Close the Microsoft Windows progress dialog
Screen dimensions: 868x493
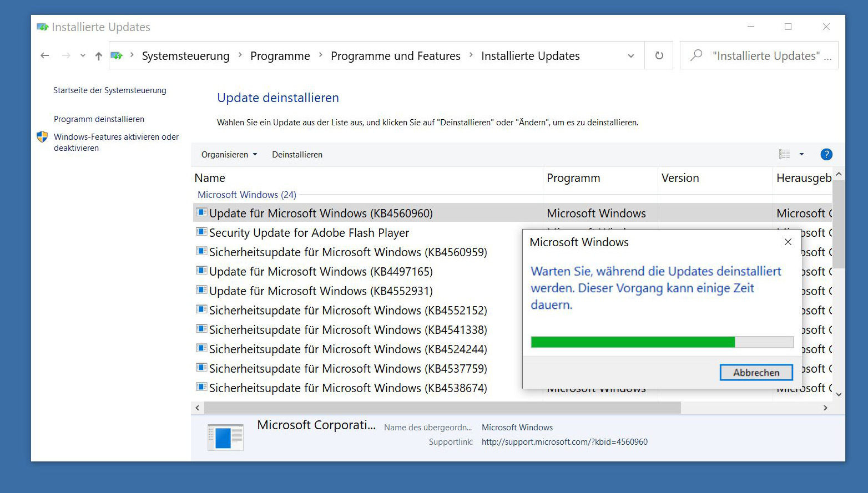coord(788,242)
